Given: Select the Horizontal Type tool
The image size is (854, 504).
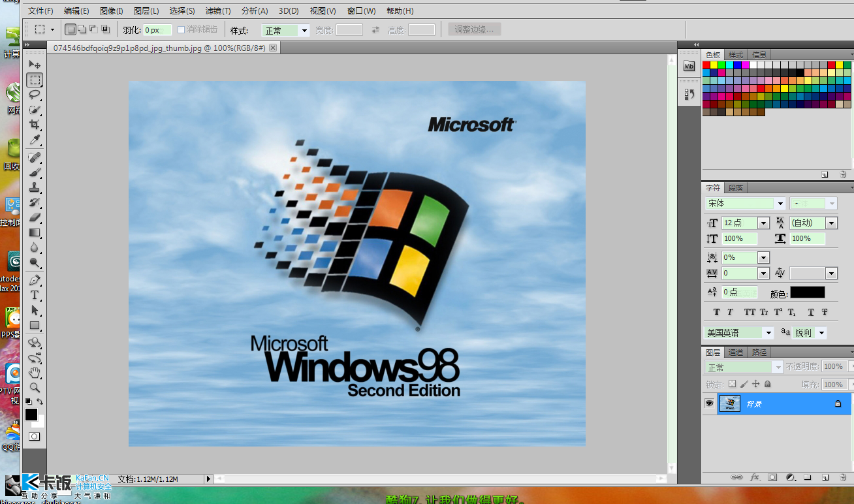Looking at the screenshot, I should [x=35, y=295].
